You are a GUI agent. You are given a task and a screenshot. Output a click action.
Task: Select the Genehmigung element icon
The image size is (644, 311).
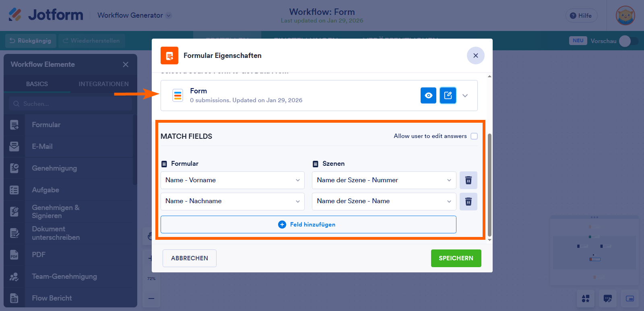pos(14,168)
